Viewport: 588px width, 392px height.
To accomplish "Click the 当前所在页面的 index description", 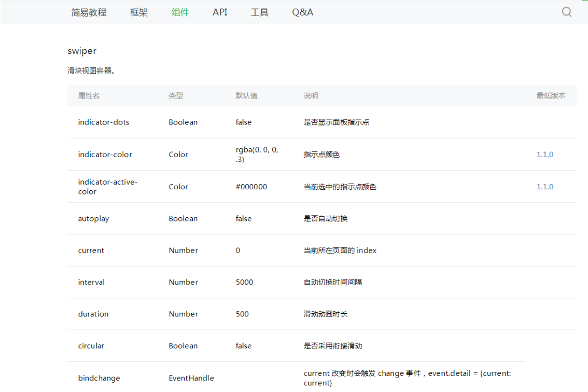I will tap(340, 250).
